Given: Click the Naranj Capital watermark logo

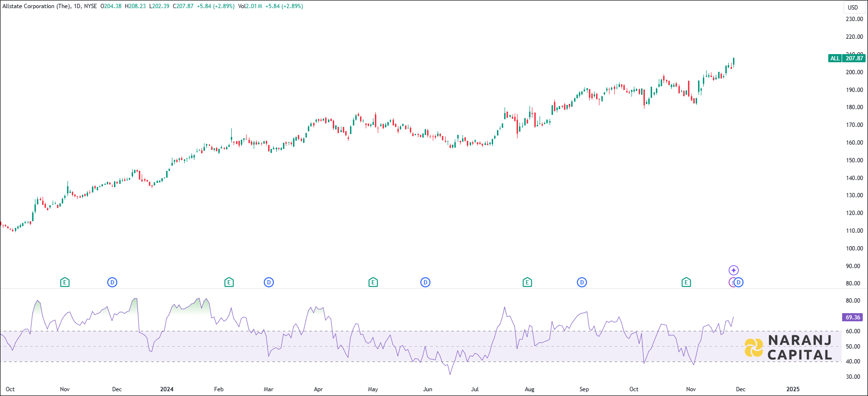Looking at the screenshot, I should coord(788,347).
